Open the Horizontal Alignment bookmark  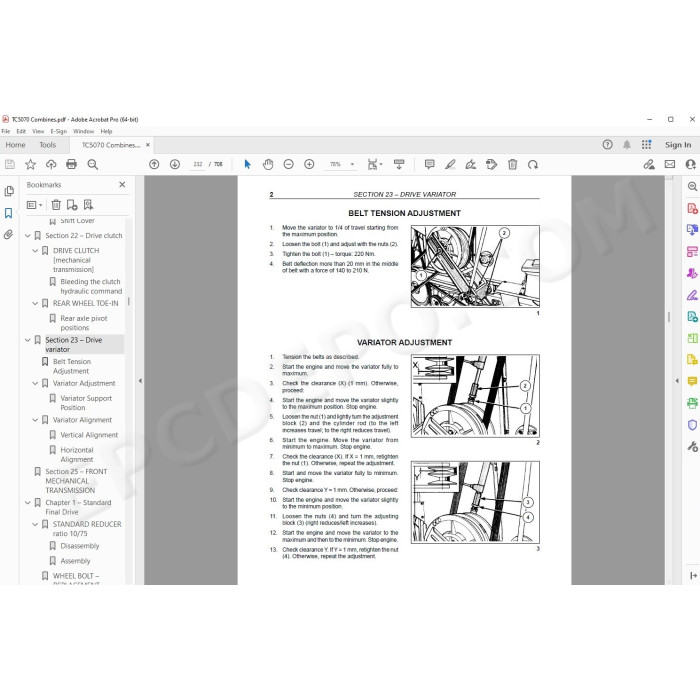(77, 454)
